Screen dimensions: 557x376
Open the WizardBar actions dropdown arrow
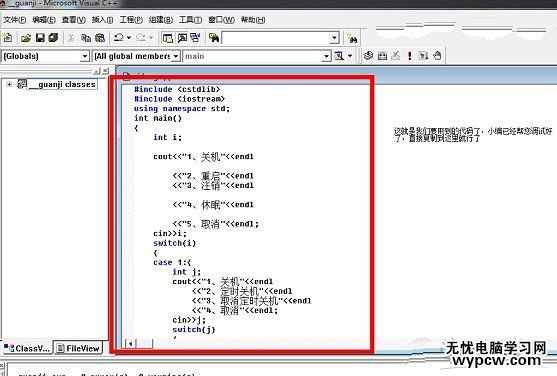[x=350, y=56]
